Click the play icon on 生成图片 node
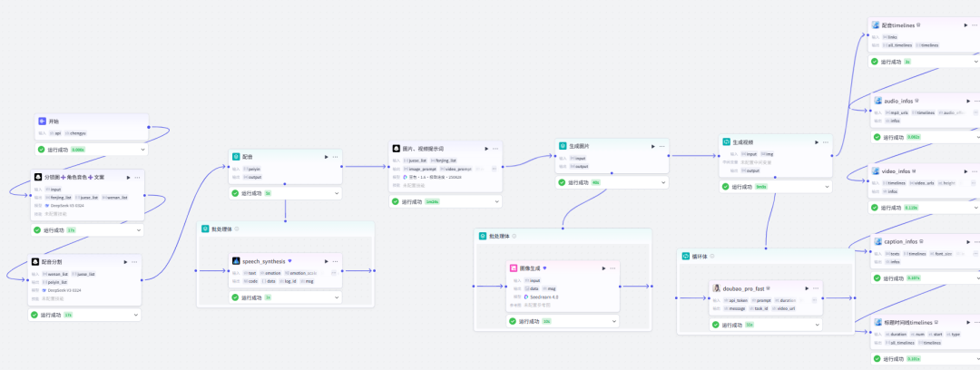980x370 pixels. [x=652, y=146]
